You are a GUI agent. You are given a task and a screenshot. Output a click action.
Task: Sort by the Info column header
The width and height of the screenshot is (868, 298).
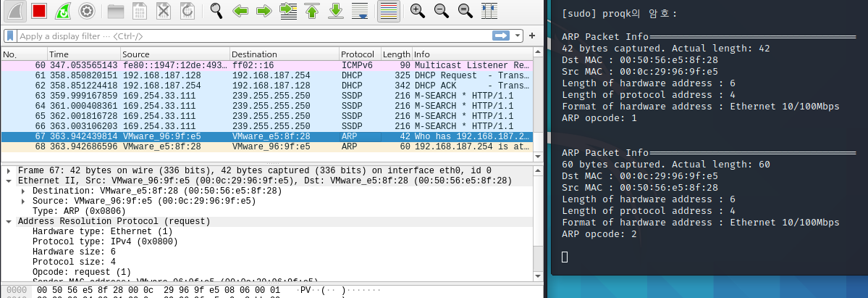point(473,54)
